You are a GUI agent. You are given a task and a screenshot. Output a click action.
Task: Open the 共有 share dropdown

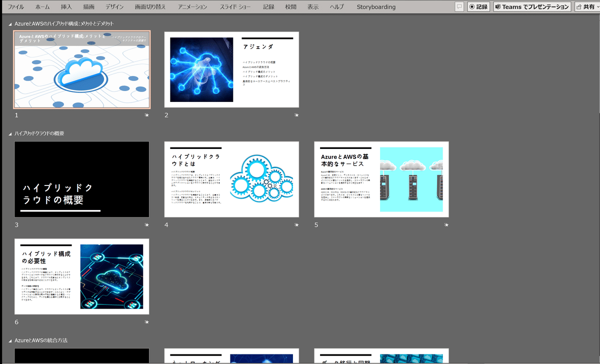586,7
